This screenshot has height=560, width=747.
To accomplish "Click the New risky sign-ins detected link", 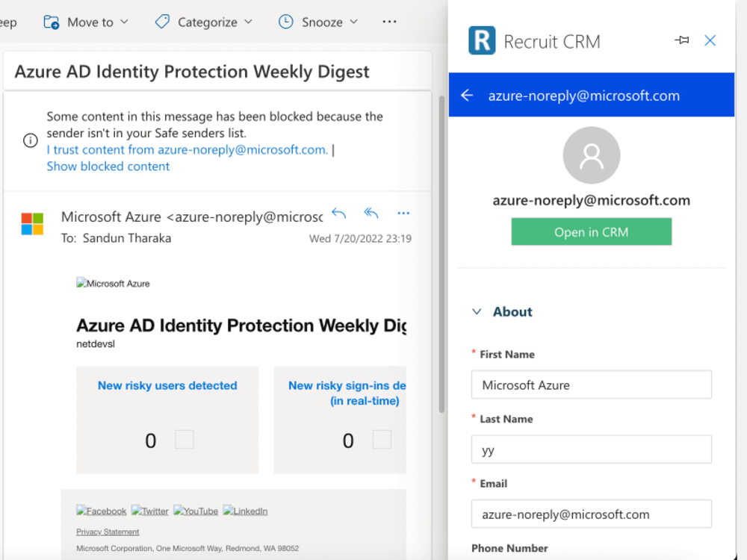I will (347, 393).
